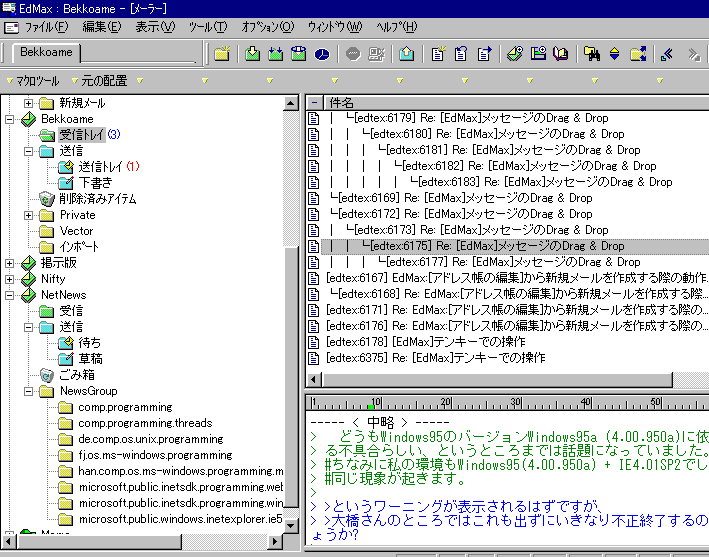The width and height of the screenshot is (709, 557).
Task: Open the ツール(T) menu
Action: [208, 27]
